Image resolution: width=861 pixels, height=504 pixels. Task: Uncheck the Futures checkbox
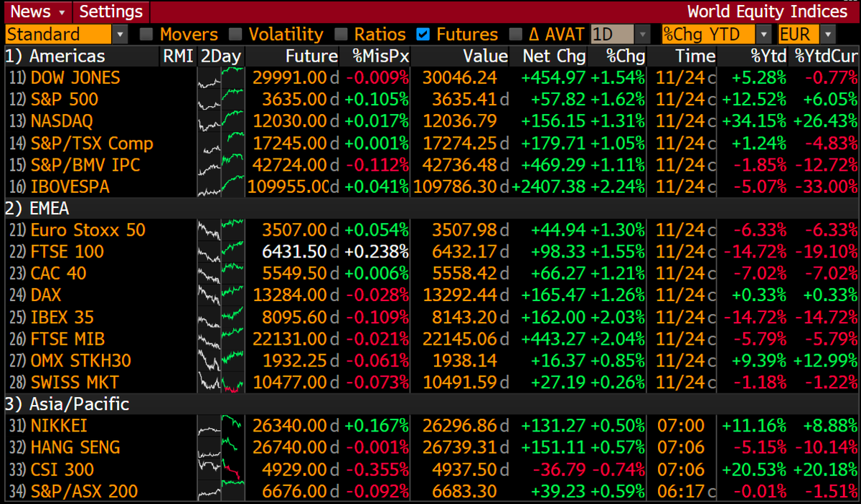(x=423, y=34)
